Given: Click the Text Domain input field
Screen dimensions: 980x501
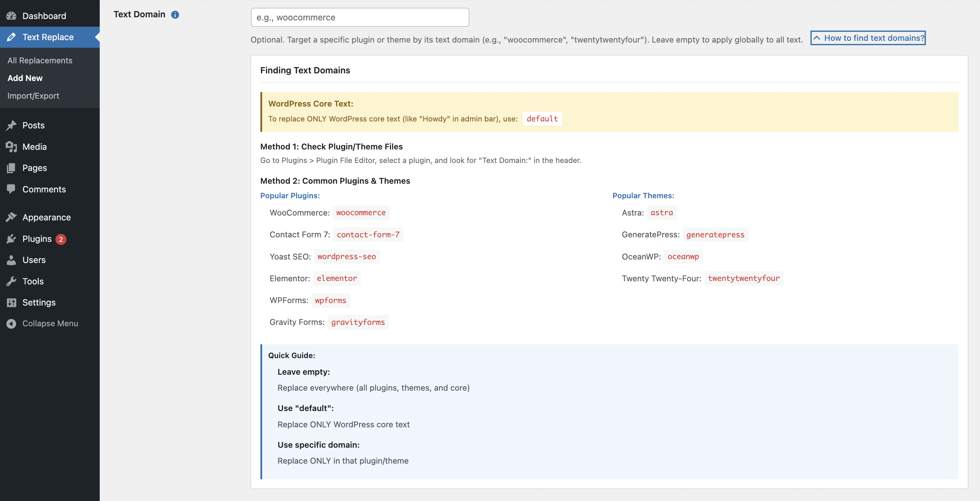Looking at the screenshot, I should click(359, 17).
